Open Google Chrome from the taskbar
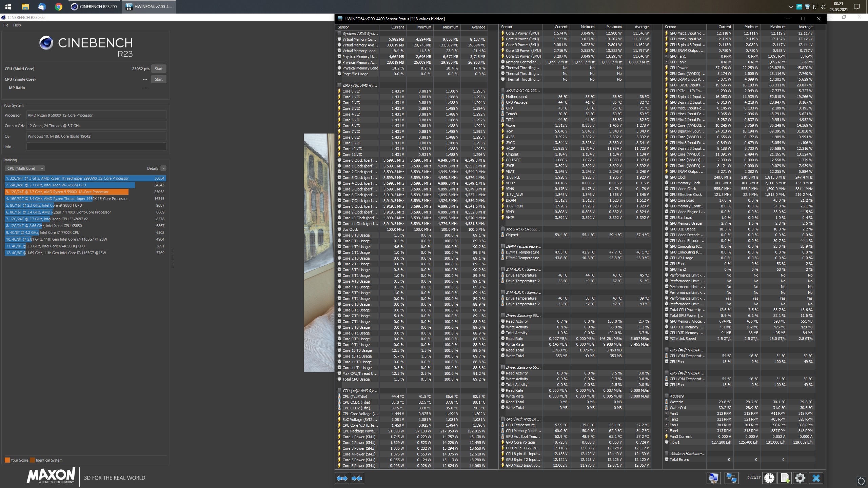 (58, 6)
